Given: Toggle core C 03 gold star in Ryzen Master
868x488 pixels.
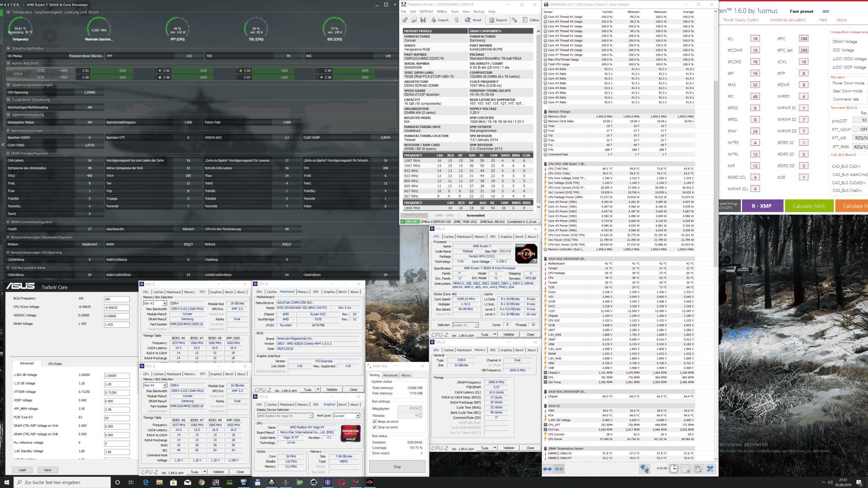Looking at the screenshot, I should [x=241, y=71].
